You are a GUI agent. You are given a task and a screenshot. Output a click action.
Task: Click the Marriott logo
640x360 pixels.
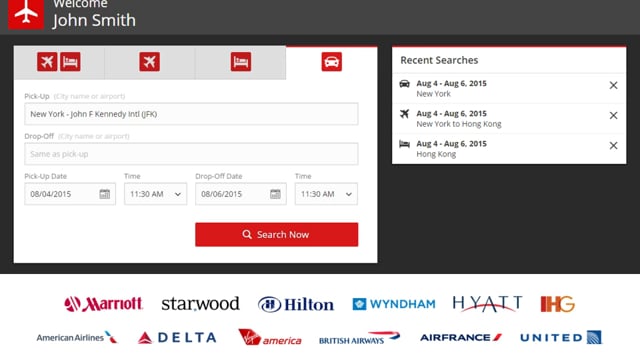(103, 304)
